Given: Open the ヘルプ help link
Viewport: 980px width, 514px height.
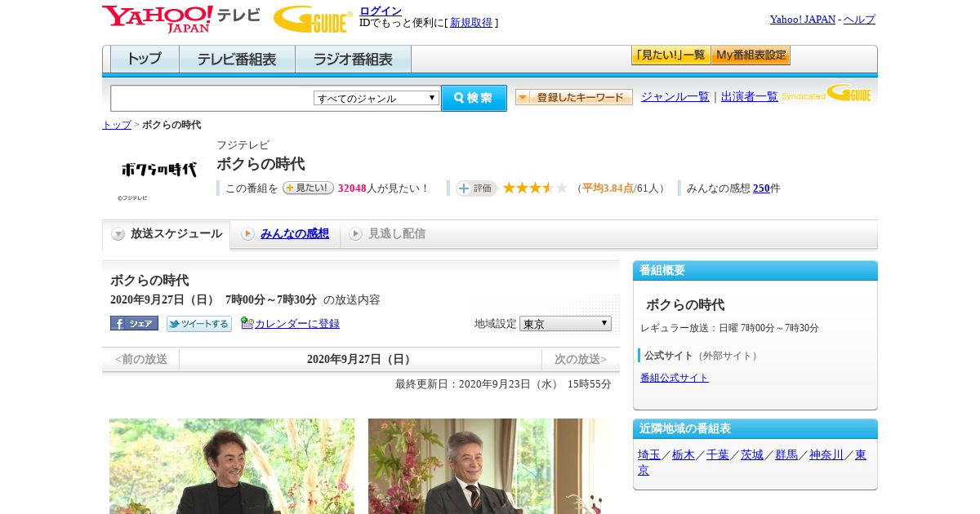Looking at the screenshot, I should (x=859, y=19).
